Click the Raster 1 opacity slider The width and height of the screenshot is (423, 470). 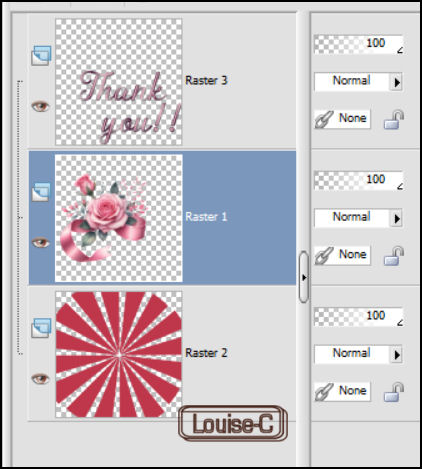pyautogui.click(x=359, y=181)
